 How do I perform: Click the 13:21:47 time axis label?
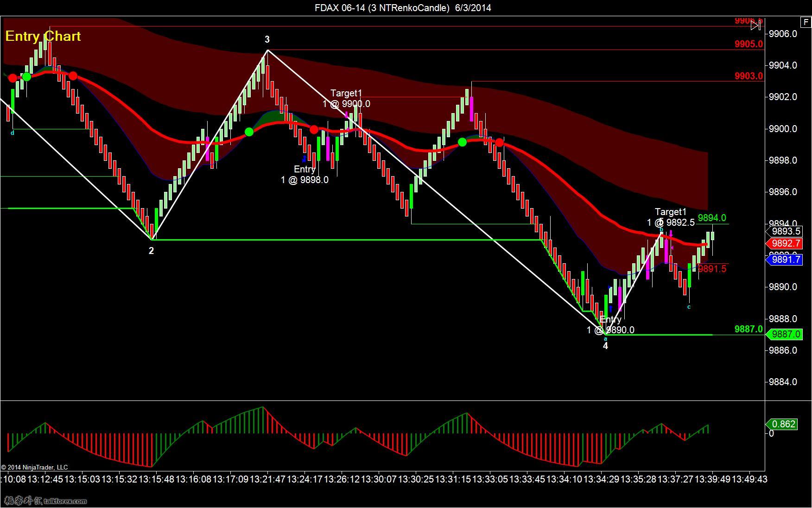(267, 479)
